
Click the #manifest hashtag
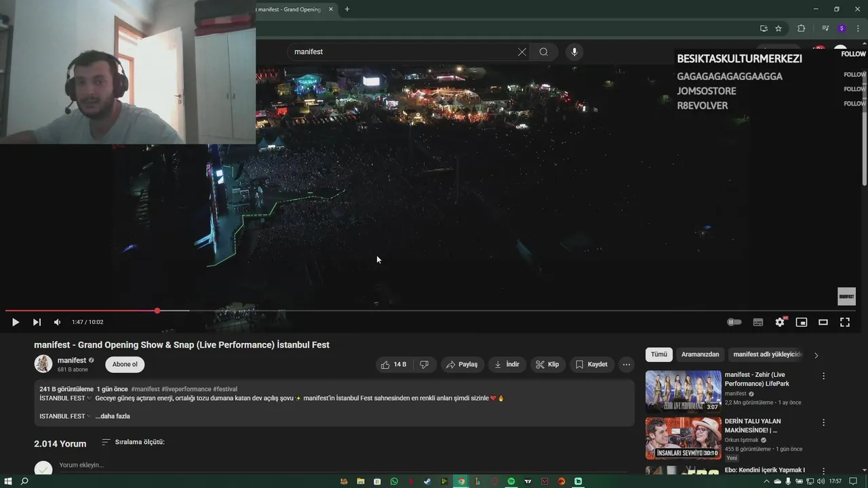pyautogui.click(x=145, y=389)
